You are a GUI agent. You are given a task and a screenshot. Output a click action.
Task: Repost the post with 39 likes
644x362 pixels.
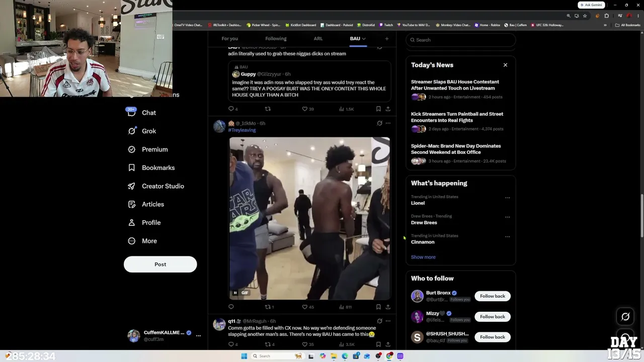[x=268, y=109]
